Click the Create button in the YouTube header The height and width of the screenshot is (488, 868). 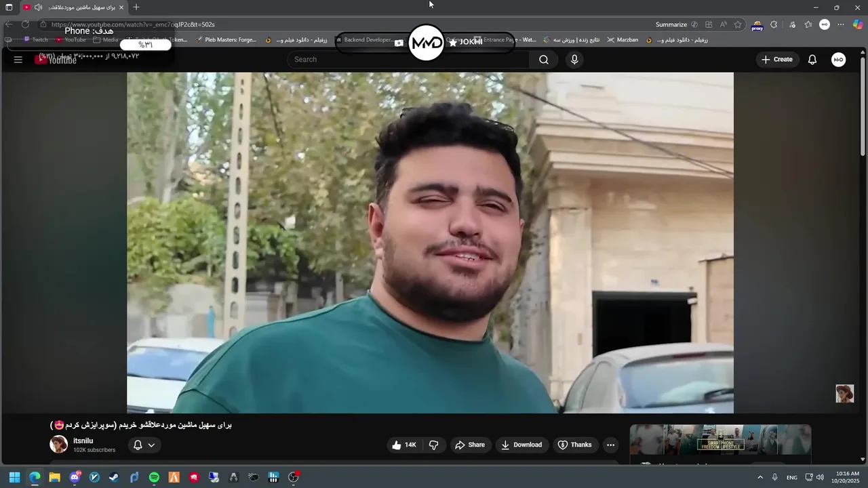pyautogui.click(x=776, y=60)
